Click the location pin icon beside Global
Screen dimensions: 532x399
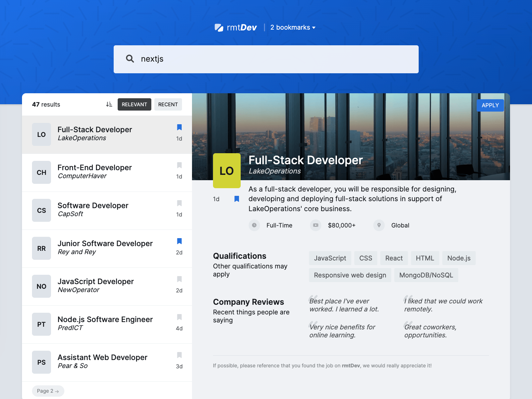379,225
